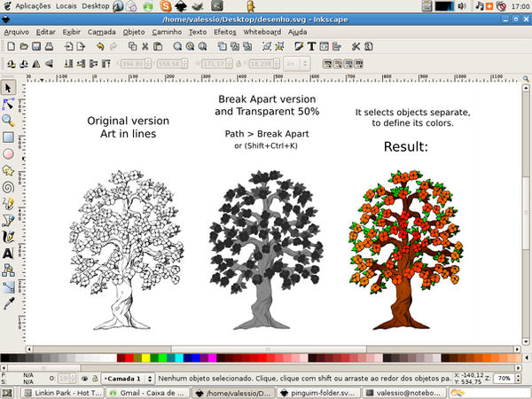This screenshot has width=532, height=399.
Task: Select the Spiral tool
Action: (x=8, y=187)
